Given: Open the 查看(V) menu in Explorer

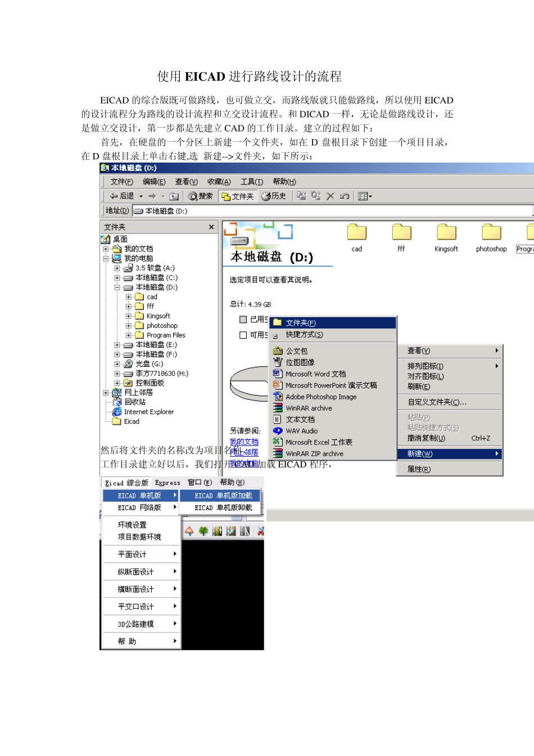Looking at the screenshot, I should click(x=186, y=182).
